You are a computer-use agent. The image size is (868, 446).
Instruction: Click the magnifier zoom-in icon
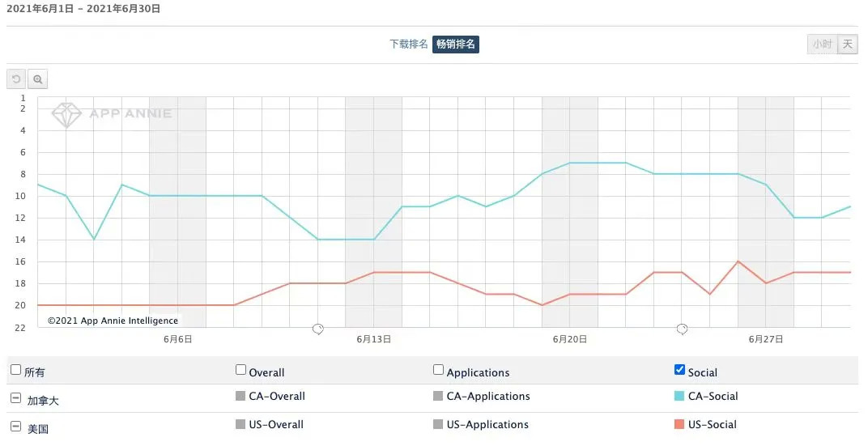(37, 79)
